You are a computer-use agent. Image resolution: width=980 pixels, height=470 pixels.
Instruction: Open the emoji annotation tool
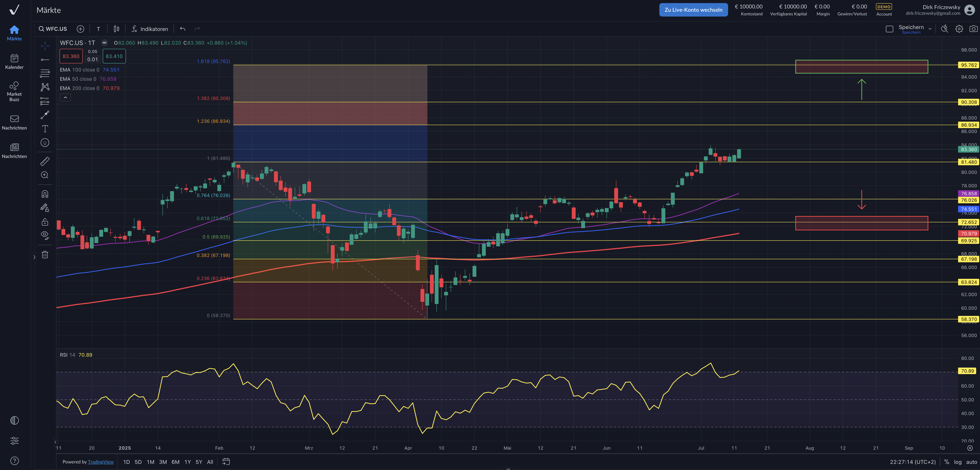45,143
